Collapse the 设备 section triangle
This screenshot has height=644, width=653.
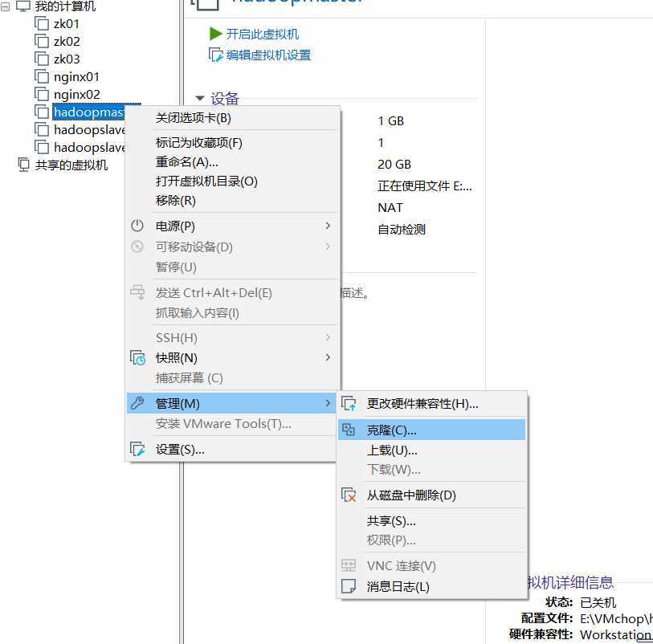point(200,98)
